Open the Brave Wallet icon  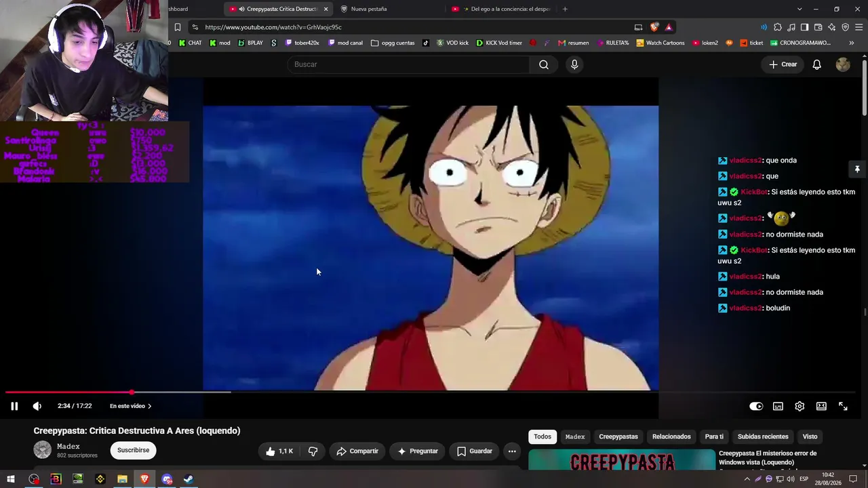point(818,27)
